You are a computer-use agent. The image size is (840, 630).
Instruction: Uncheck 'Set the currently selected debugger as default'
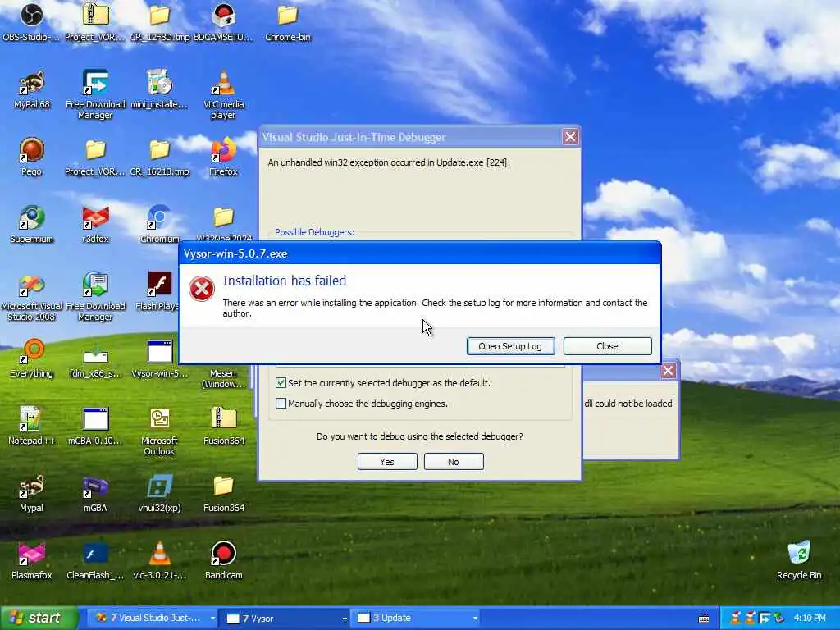281,382
